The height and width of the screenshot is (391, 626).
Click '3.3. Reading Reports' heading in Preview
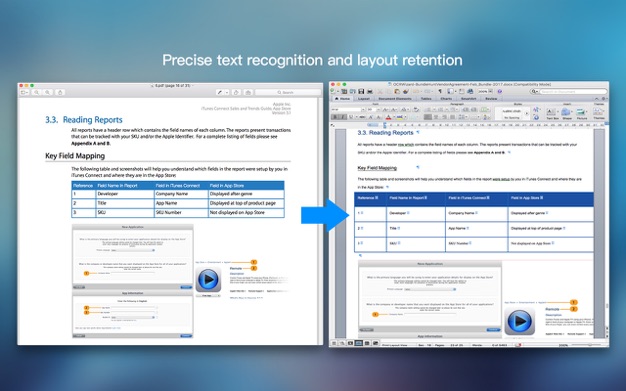pos(84,119)
